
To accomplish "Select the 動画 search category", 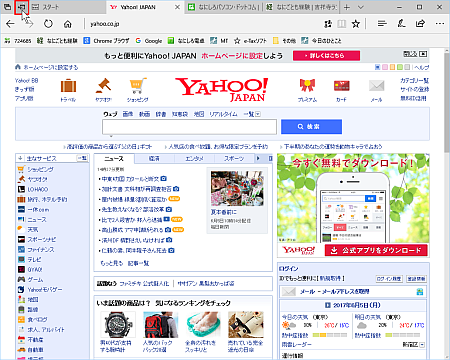I will pyautogui.click(x=144, y=114).
